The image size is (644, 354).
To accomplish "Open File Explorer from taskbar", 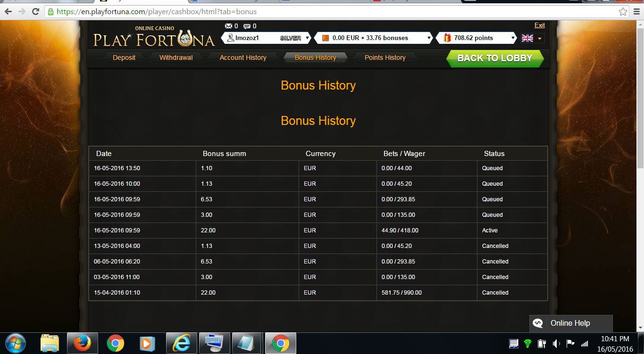I will click(50, 343).
